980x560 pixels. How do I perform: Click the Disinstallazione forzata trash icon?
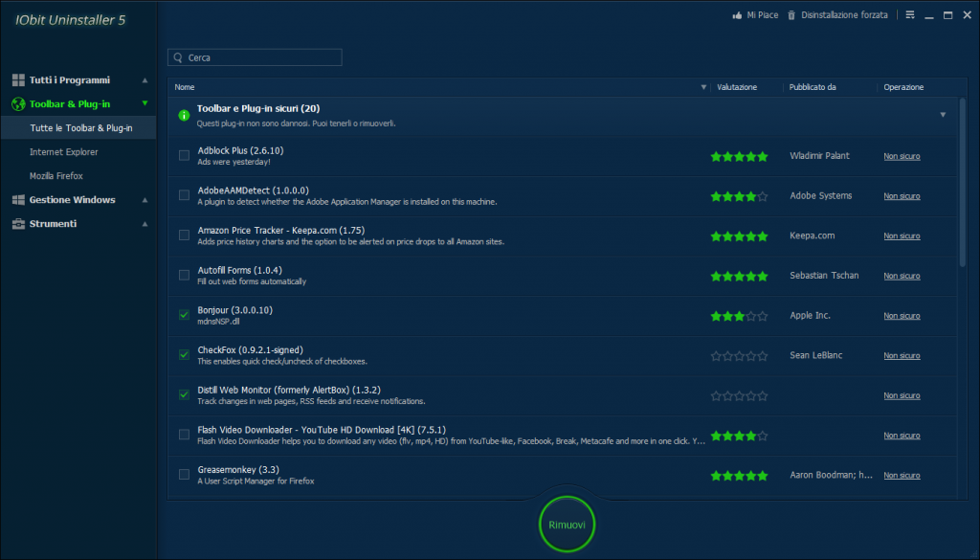(x=791, y=15)
